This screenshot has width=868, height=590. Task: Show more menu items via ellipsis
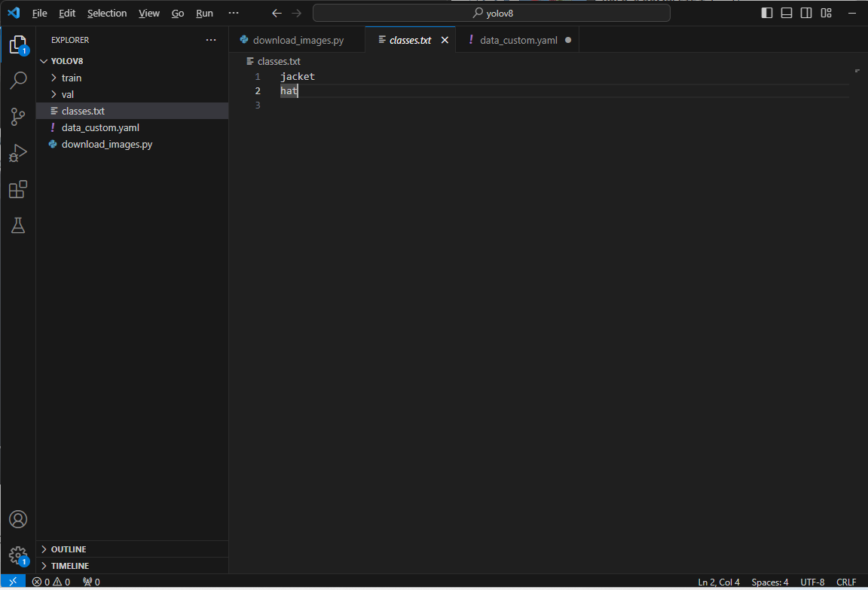(234, 13)
